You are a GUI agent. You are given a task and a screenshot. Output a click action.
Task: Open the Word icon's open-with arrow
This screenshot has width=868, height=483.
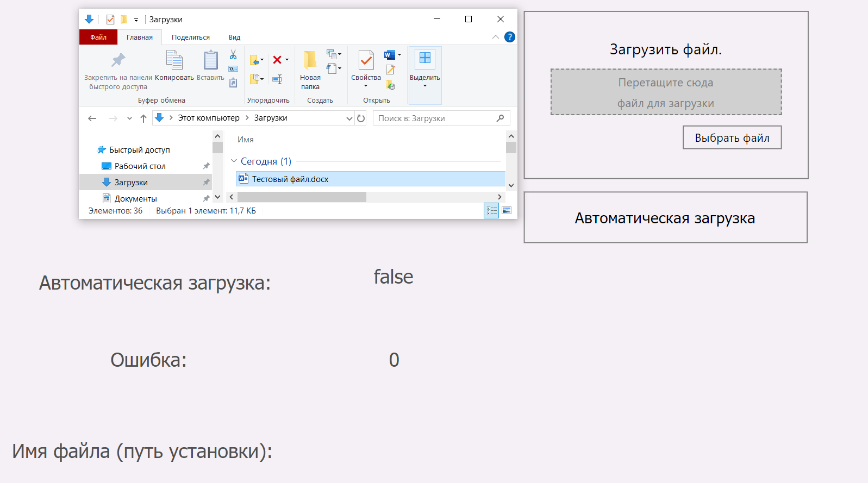399,55
